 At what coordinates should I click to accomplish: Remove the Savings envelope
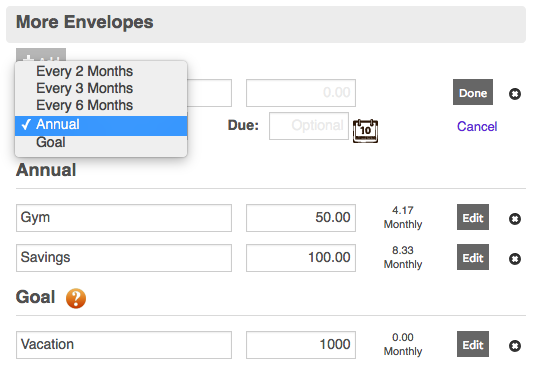(x=515, y=259)
